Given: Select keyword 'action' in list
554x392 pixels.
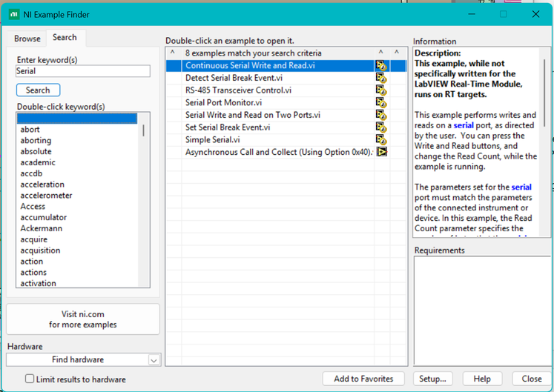Looking at the screenshot, I should click(31, 262).
